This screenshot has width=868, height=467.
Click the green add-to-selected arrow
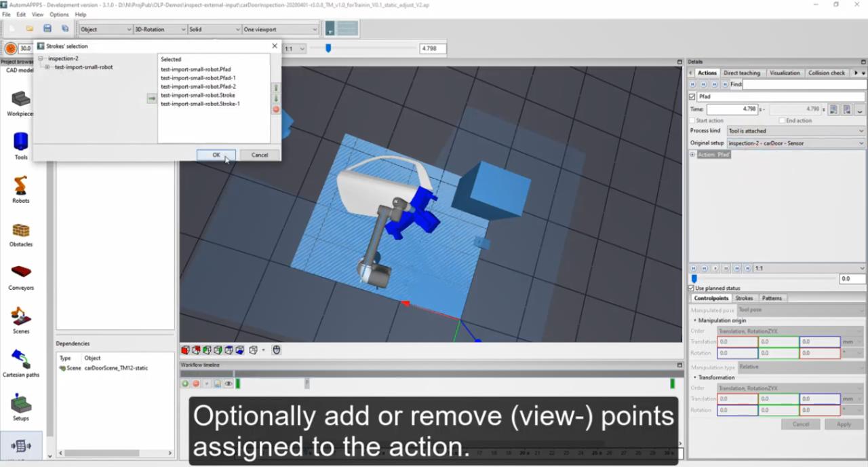coord(151,99)
